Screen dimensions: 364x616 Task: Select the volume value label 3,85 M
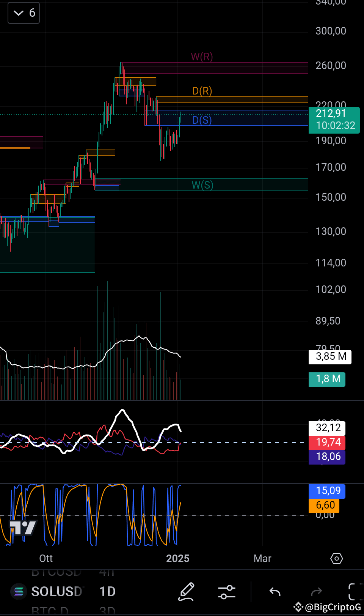coord(330,357)
